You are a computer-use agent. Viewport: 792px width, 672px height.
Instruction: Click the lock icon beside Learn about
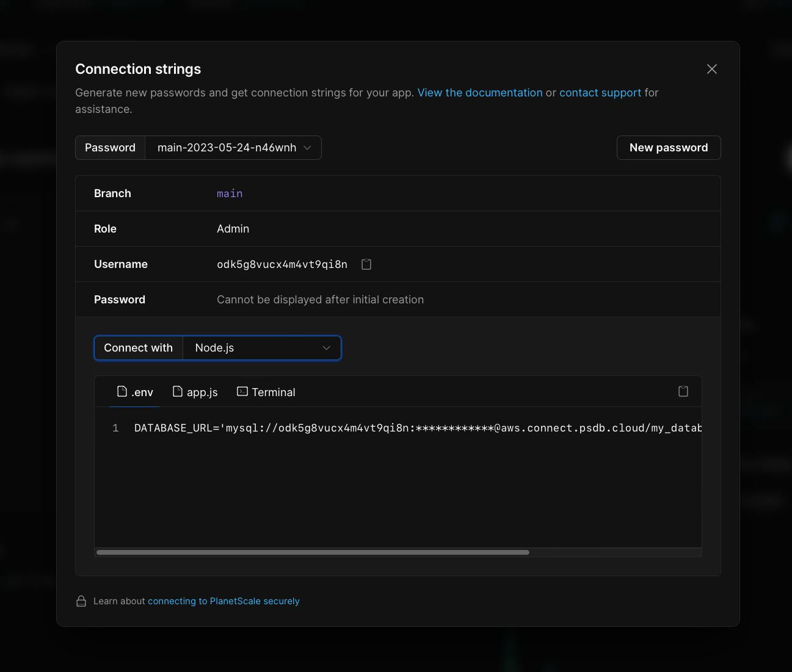(x=81, y=601)
